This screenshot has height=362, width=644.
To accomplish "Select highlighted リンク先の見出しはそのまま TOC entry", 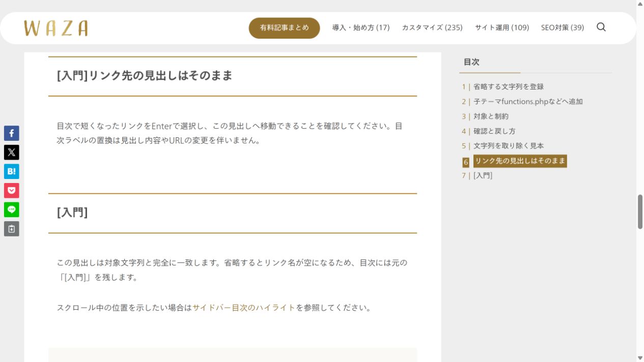I will (x=520, y=161).
